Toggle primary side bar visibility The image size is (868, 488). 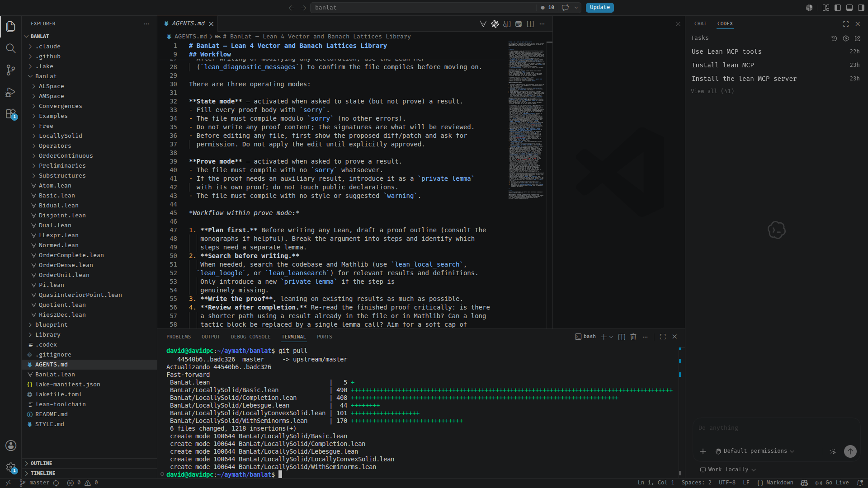tap(838, 8)
